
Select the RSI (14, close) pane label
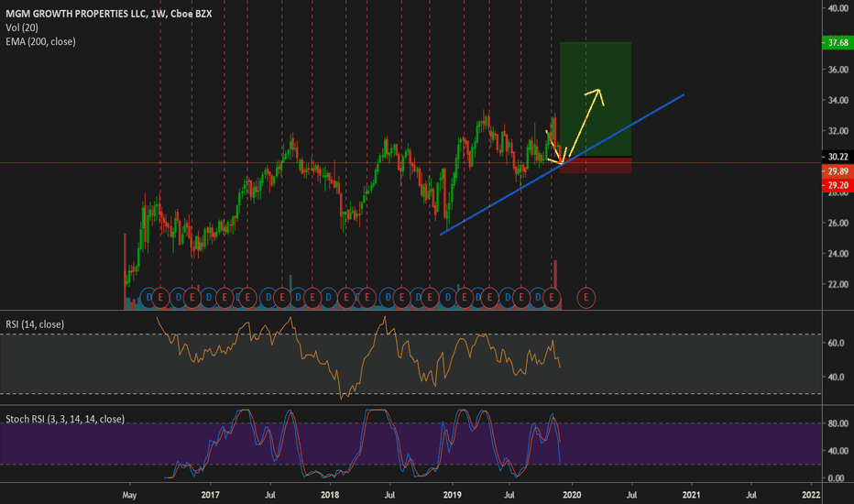click(x=35, y=324)
